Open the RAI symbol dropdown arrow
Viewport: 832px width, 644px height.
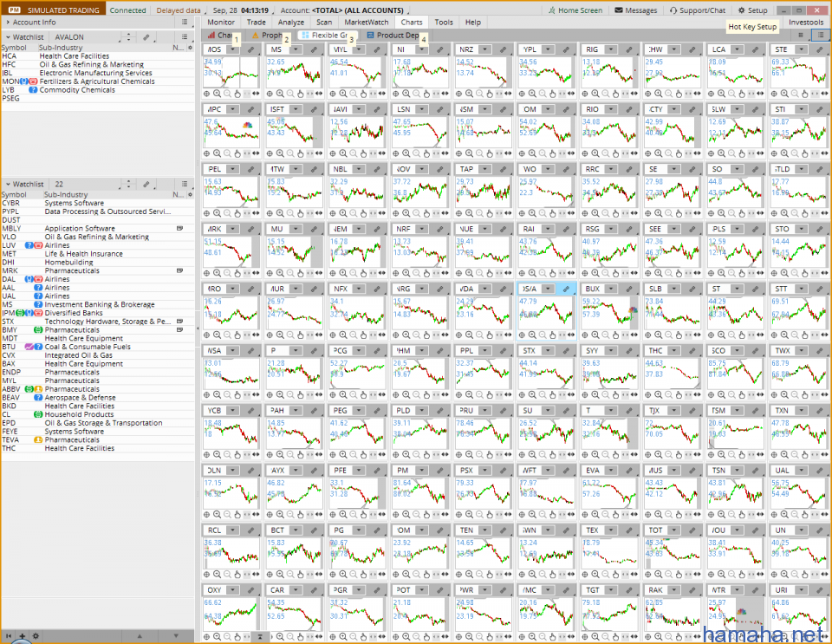tap(548, 229)
